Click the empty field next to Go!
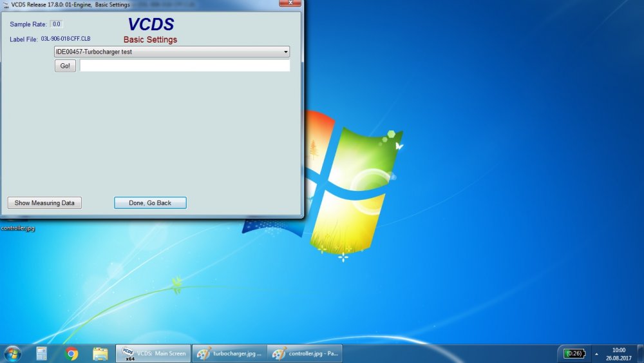This screenshot has height=363, width=644. (x=185, y=66)
